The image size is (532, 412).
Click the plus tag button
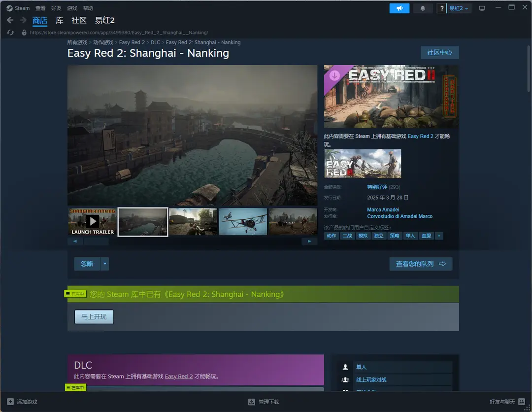(439, 236)
